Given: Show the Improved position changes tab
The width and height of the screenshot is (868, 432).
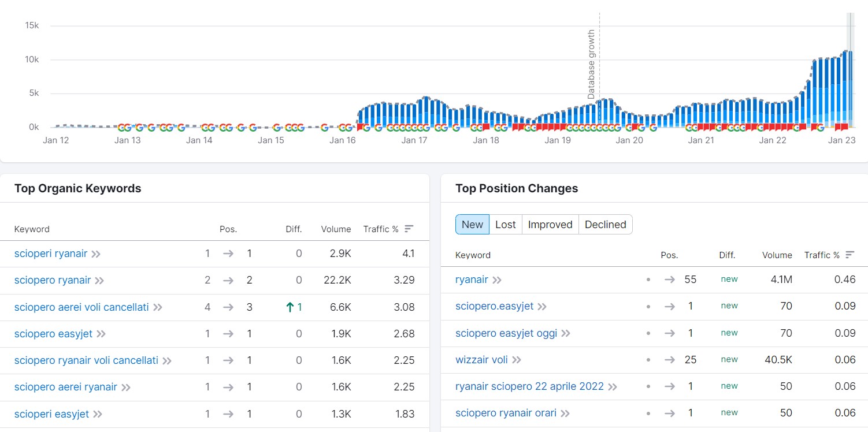Looking at the screenshot, I should [550, 225].
